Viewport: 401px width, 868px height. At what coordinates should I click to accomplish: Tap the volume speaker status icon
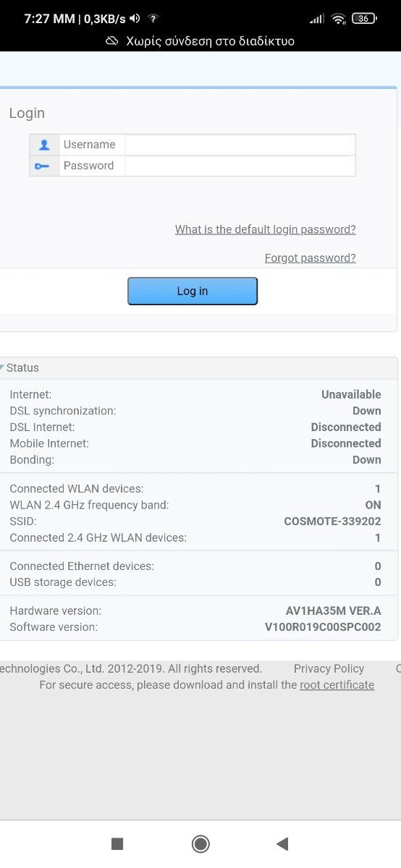point(135,19)
